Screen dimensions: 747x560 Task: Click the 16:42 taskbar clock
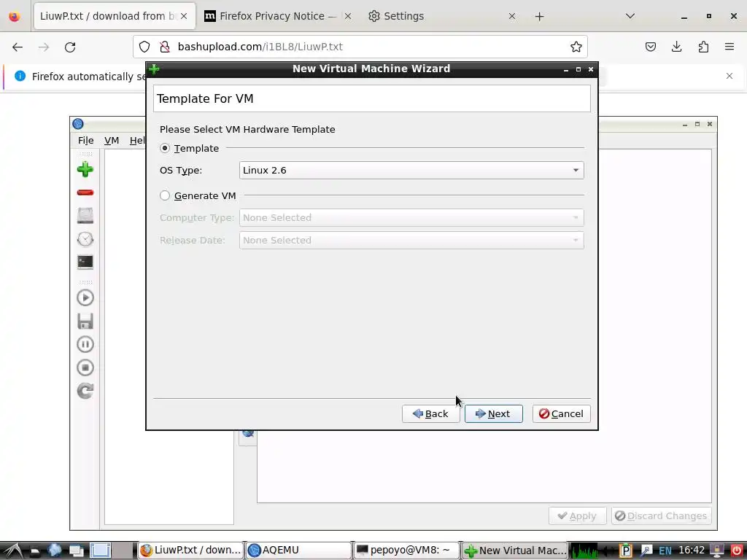point(692,551)
